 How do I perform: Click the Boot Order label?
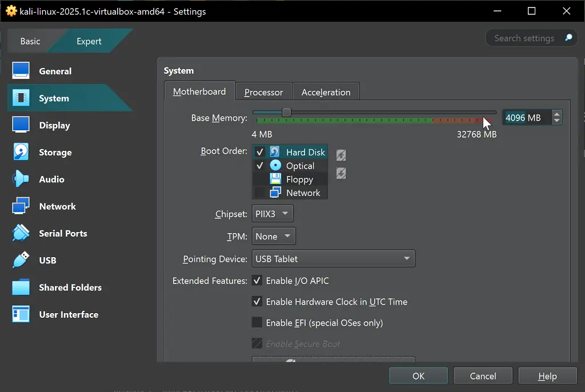click(x=224, y=151)
